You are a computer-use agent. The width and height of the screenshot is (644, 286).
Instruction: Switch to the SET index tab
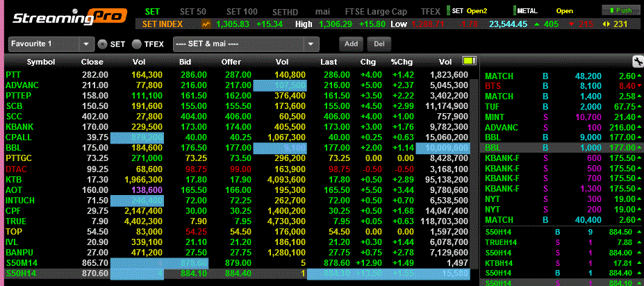click(x=152, y=11)
